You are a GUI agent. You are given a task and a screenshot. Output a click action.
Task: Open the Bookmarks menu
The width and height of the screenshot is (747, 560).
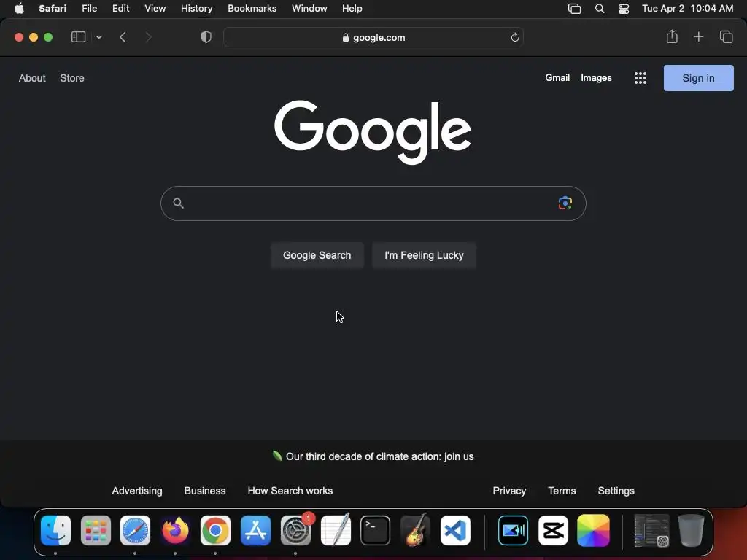(x=252, y=9)
